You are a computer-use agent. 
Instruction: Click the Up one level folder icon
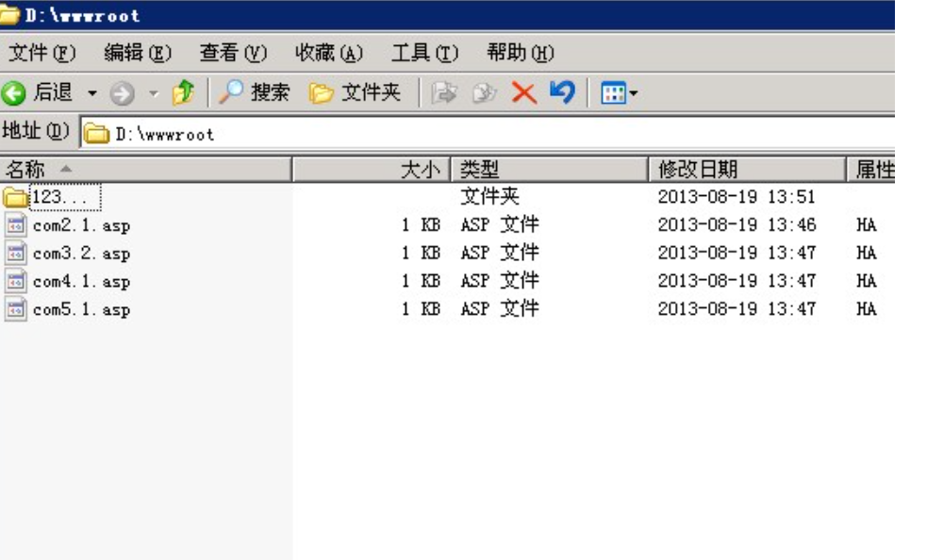(182, 92)
